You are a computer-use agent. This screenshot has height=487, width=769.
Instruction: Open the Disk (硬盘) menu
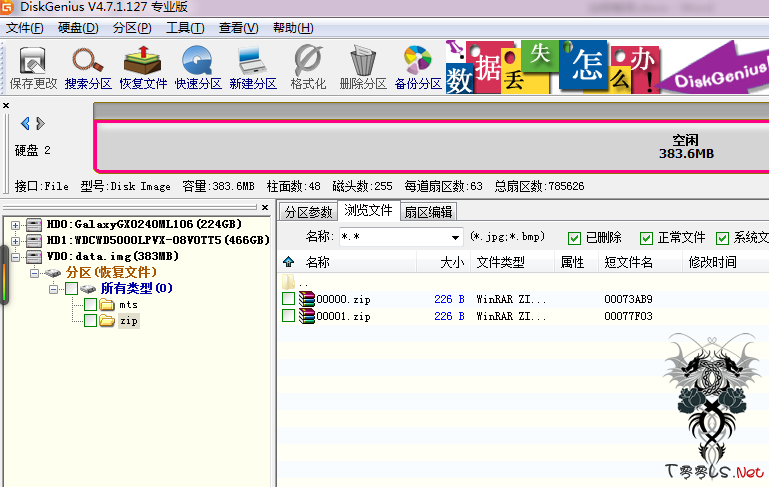pos(78,28)
